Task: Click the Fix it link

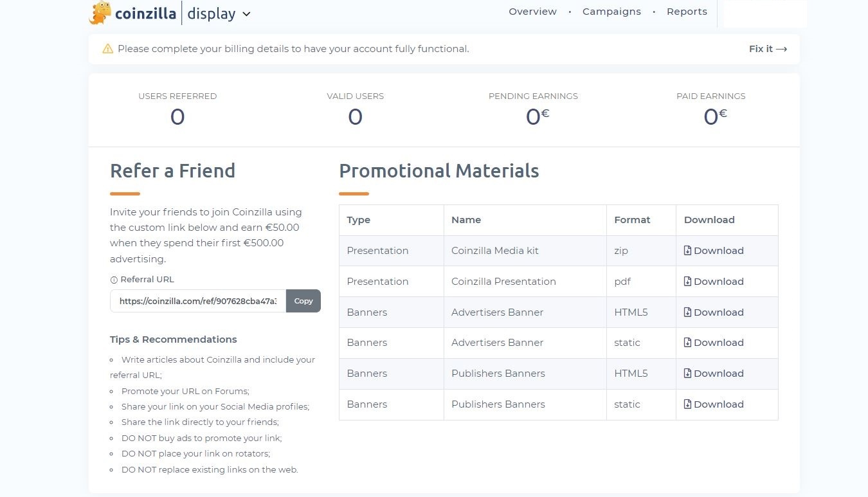Action: click(768, 49)
